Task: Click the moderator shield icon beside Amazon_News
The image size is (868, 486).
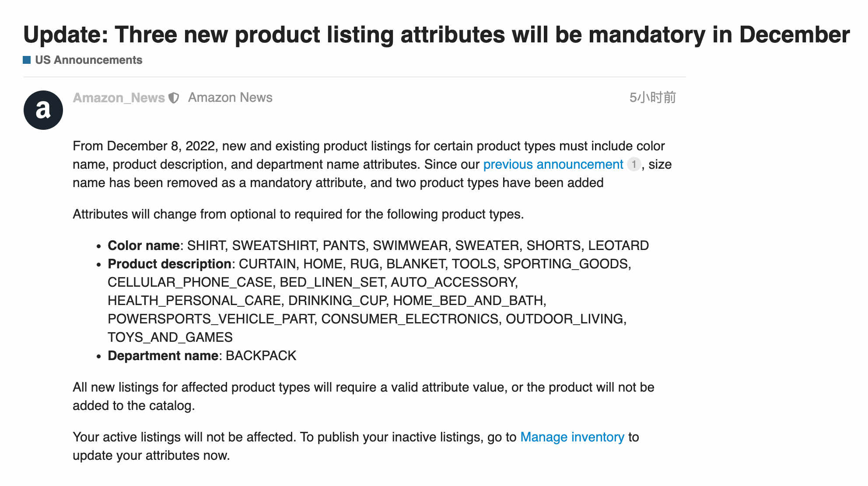Action: tap(174, 98)
